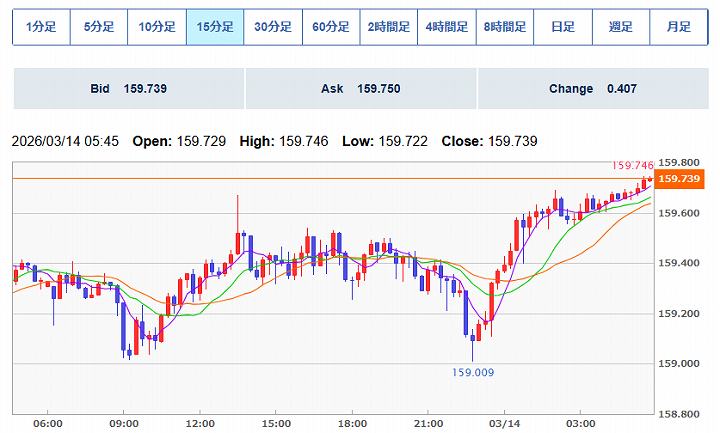Click the Bid 159.739 price panel
The width and height of the screenshot is (720, 433).
point(128,89)
